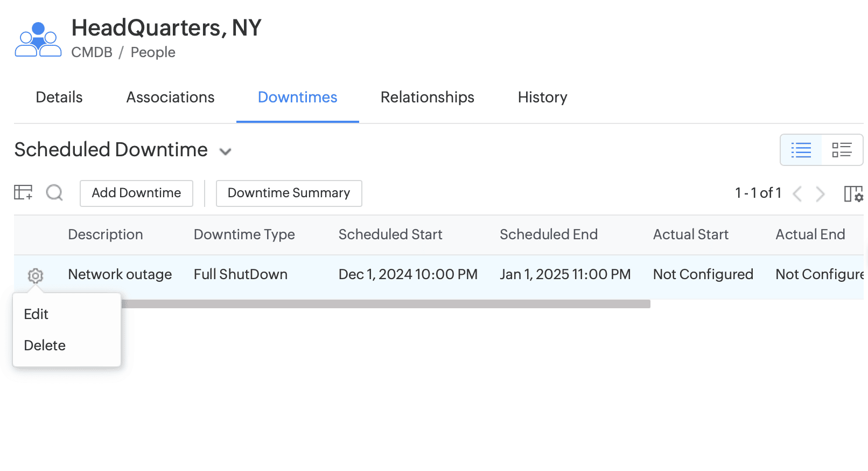Click the gear icon on the Network outage row
The width and height of the screenshot is (868, 471).
coord(36,275)
